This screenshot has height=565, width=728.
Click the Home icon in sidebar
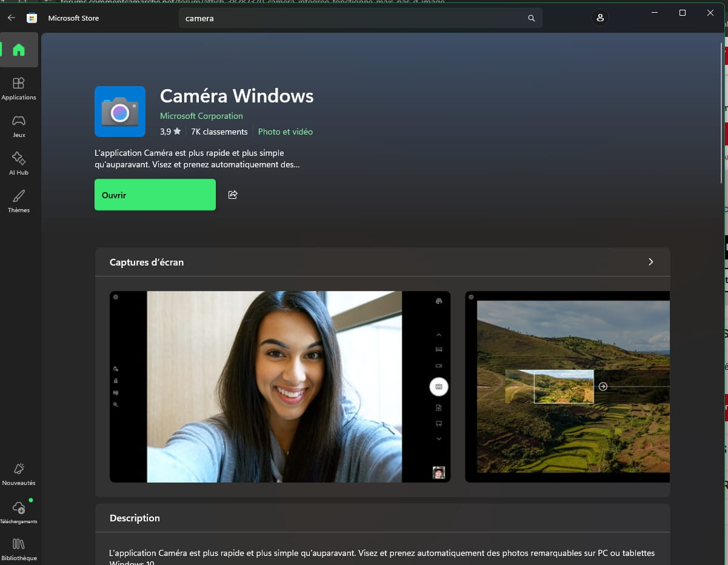pyautogui.click(x=19, y=50)
